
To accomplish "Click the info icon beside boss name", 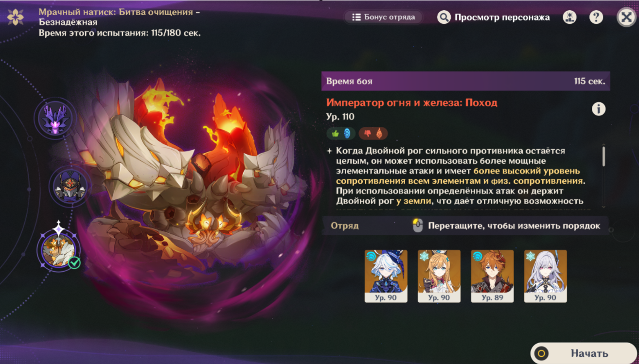I will [x=599, y=109].
